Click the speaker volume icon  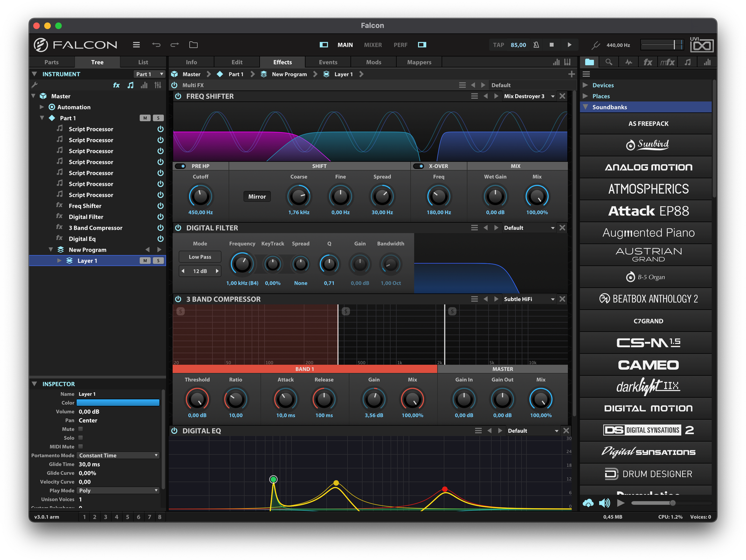(604, 503)
